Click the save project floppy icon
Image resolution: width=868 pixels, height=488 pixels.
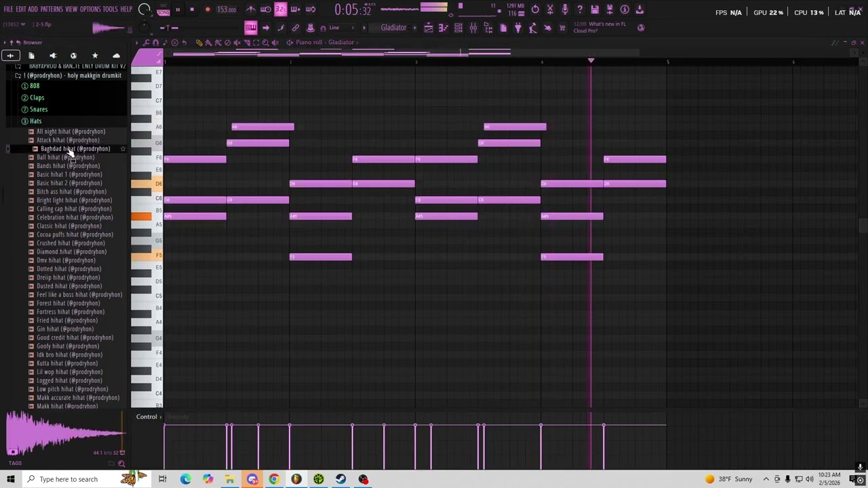tap(595, 9)
